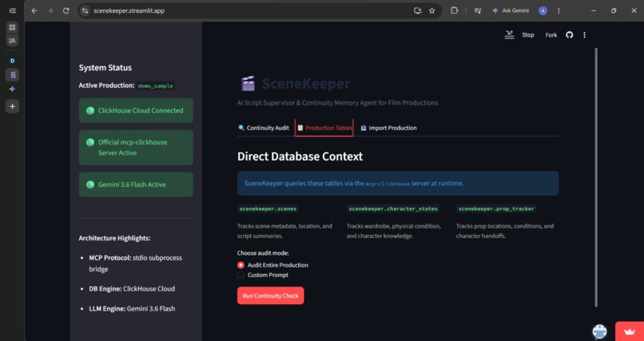Click the ClickHouse Cloud Connected status
Image resolution: width=644 pixels, height=341 pixels.
(x=136, y=110)
